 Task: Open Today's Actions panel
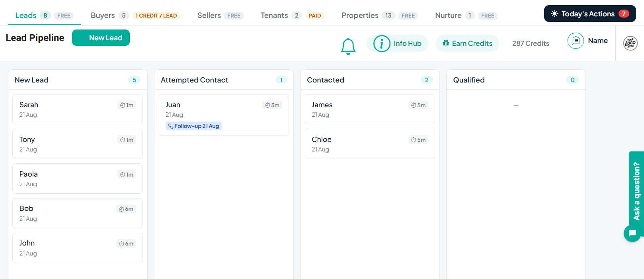590,14
